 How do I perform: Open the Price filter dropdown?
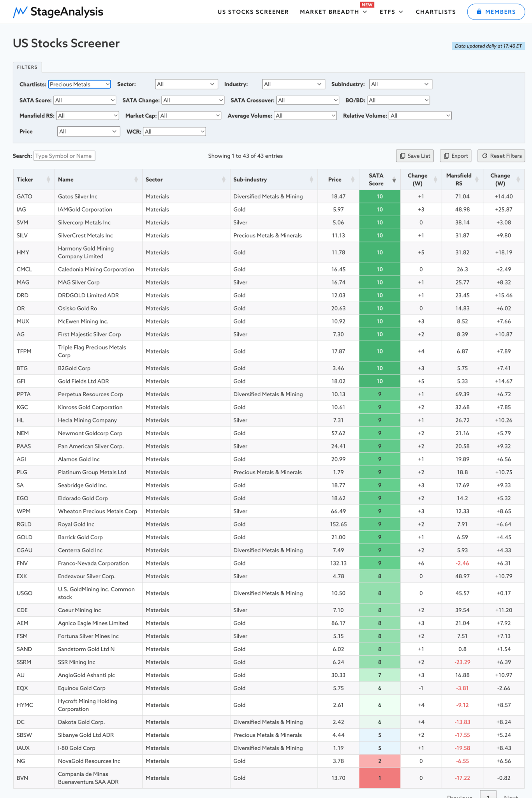(x=88, y=131)
